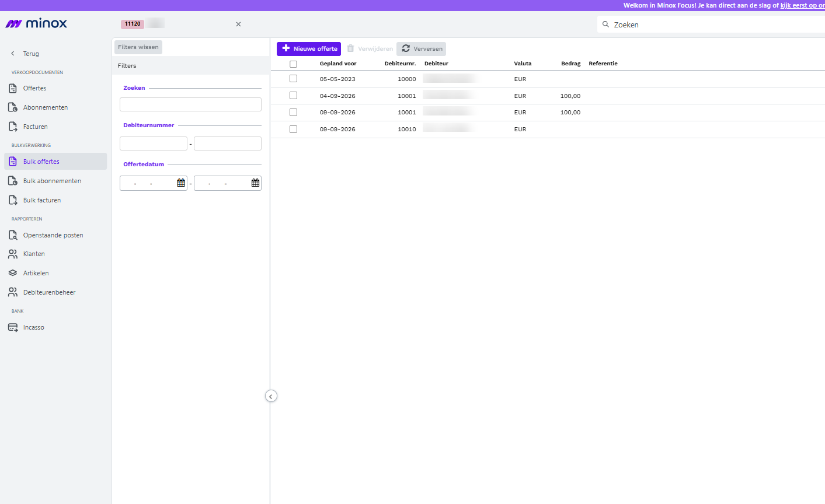Open the Artikelen layers icon
The height and width of the screenshot is (504, 825).
pos(13,273)
